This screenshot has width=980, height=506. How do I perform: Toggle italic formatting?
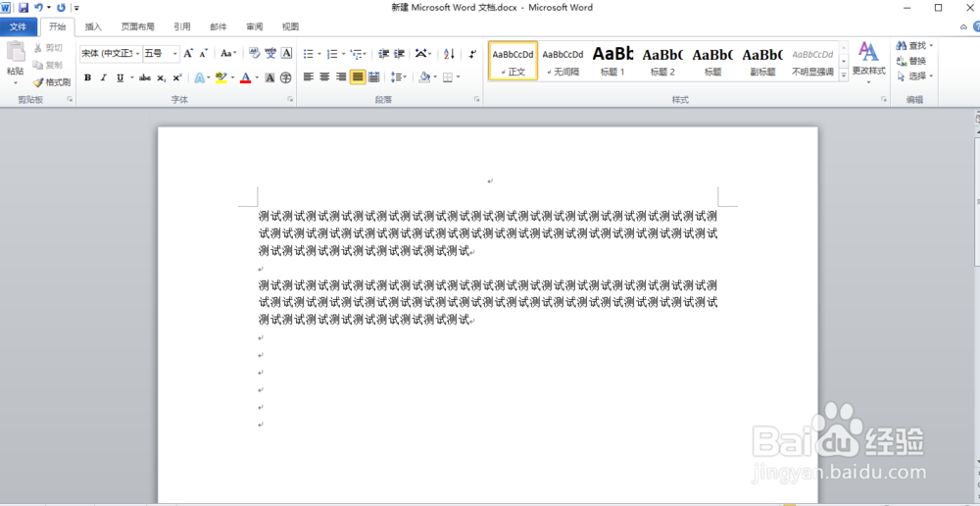pyautogui.click(x=104, y=77)
